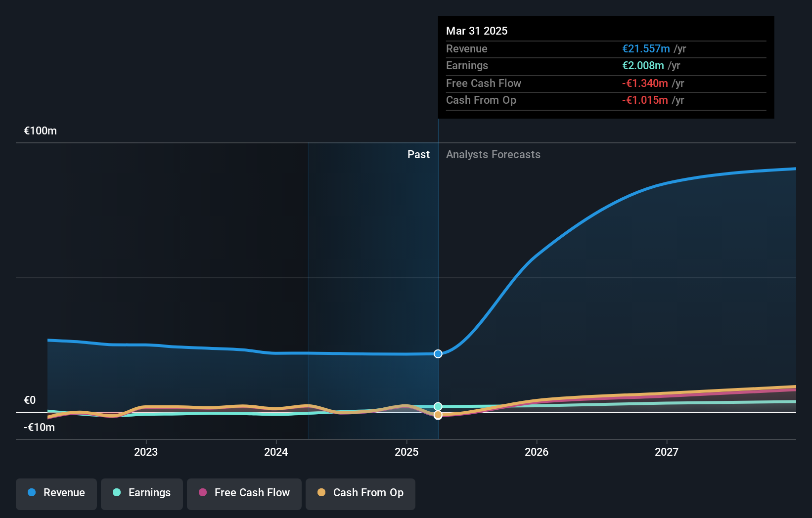Click the Cash From Op tooltip row label
Viewport: 812px width, 518px height.
[x=481, y=100]
